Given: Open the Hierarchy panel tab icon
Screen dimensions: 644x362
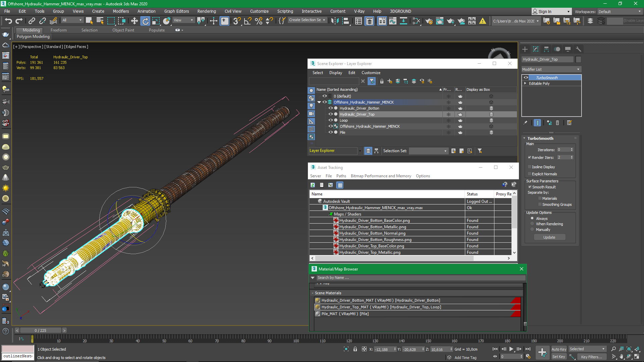Looking at the screenshot, I should [x=546, y=49].
